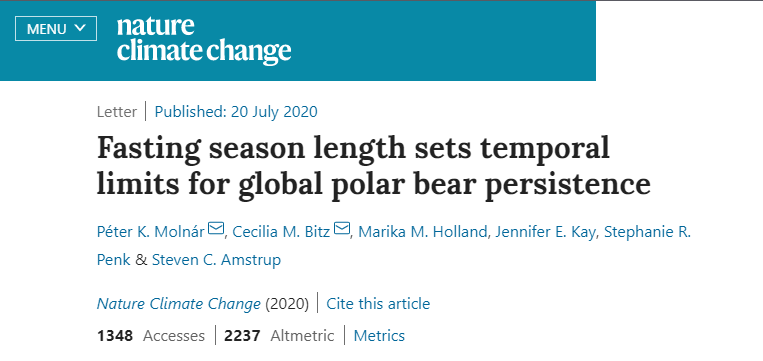This screenshot has width=763, height=361.
Task: Click the Letter article type label
Action: (117, 112)
